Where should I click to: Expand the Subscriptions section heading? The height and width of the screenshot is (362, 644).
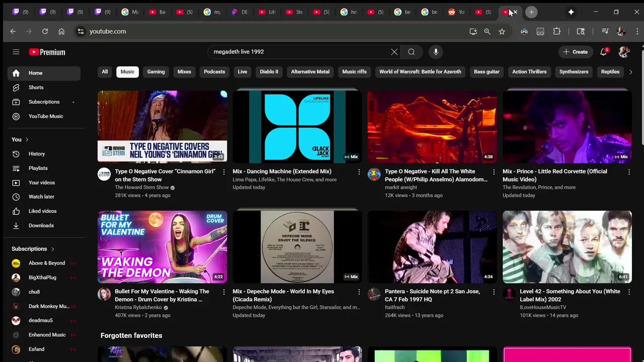coord(33,249)
